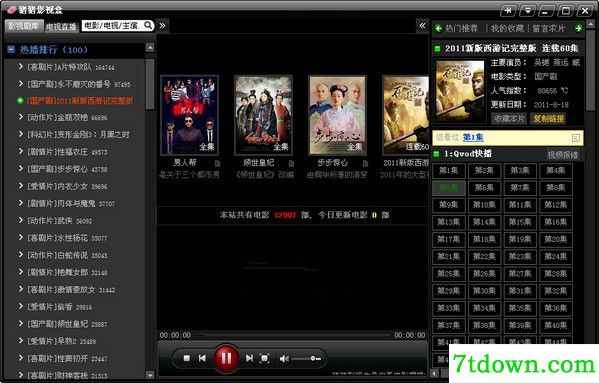Select episode 第2集

click(484, 171)
